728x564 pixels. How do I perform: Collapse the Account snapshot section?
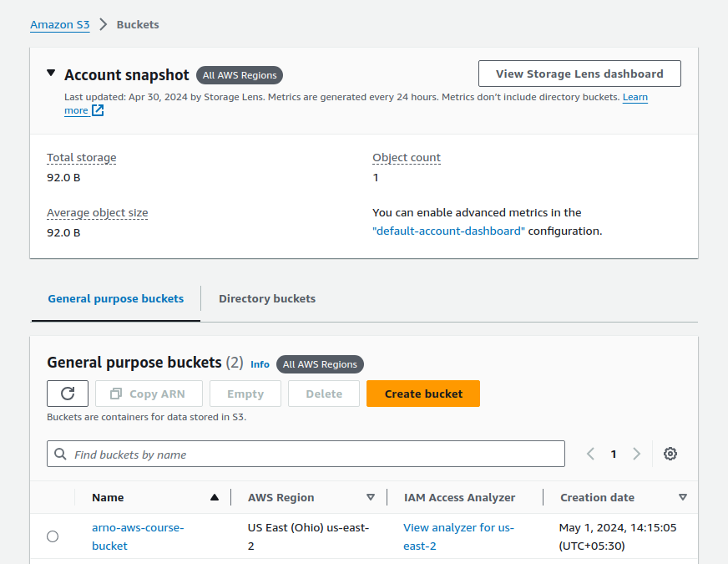pos(52,74)
